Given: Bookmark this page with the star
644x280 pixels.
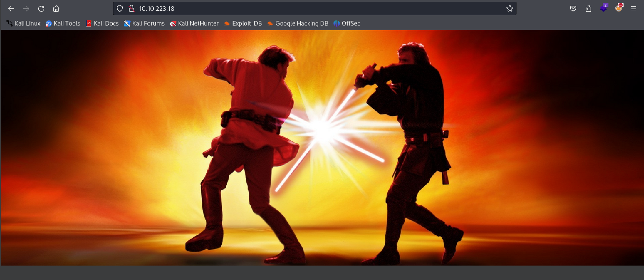Looking at the screenshot, I should point(510,9).
